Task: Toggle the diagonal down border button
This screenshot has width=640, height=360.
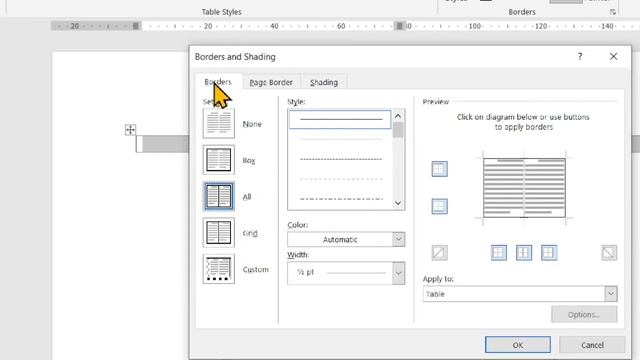Action: 609,253
